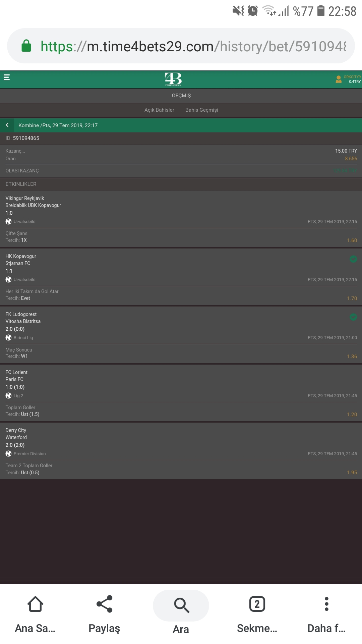This screenshot has height=644, width=362.
Task: Tap the green padlock security icon
Action: tap(26, 46)
